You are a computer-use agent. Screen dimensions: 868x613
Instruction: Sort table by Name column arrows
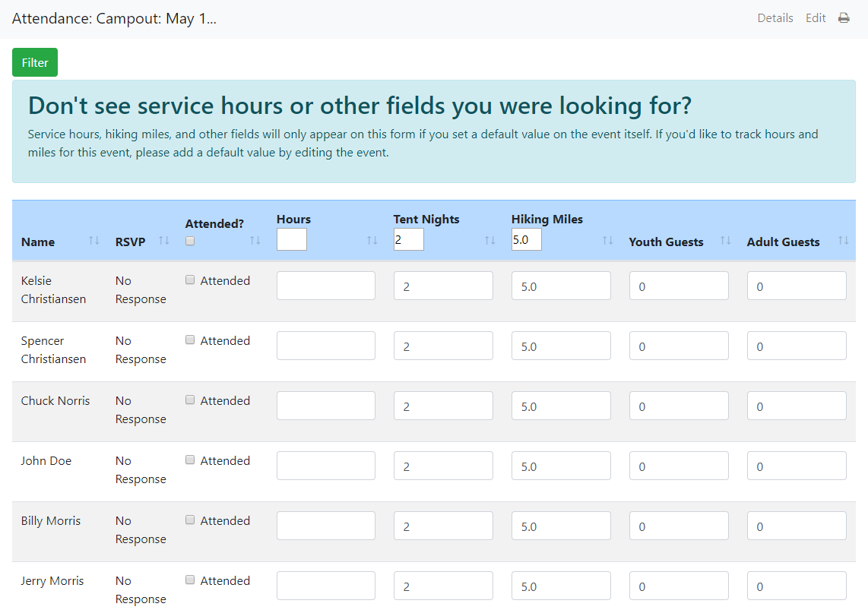(94, 241)
